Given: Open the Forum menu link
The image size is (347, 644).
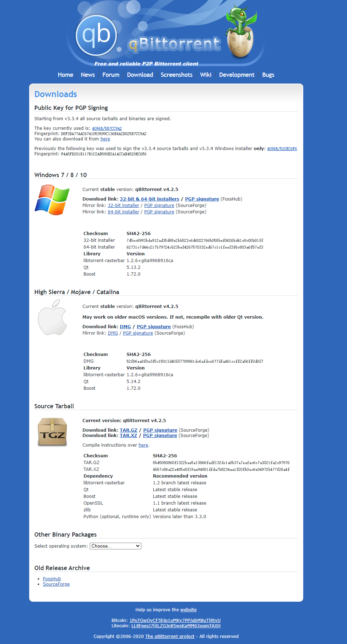Looking at the screenshot, I should [x=111, y=75].
